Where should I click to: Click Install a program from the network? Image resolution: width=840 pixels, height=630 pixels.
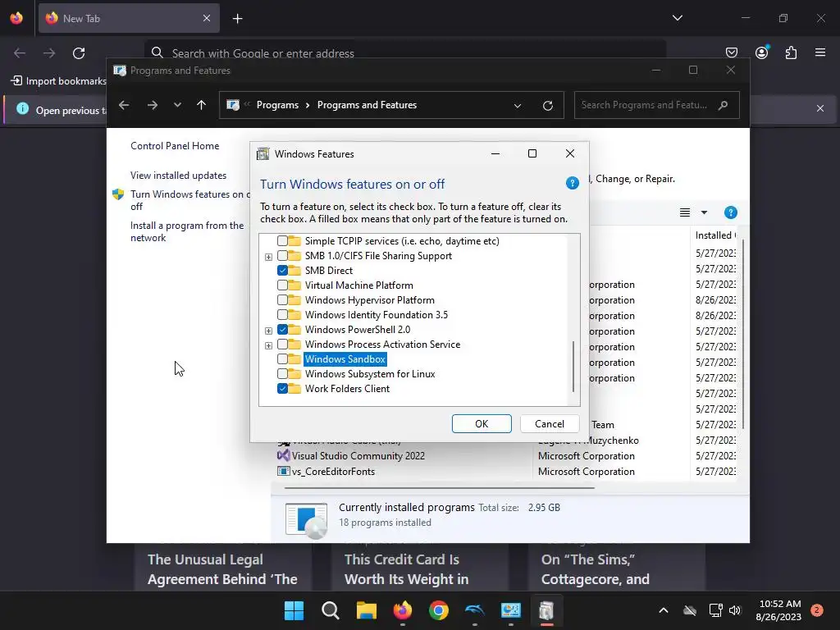pyautogui.click(x=187, y=231)
